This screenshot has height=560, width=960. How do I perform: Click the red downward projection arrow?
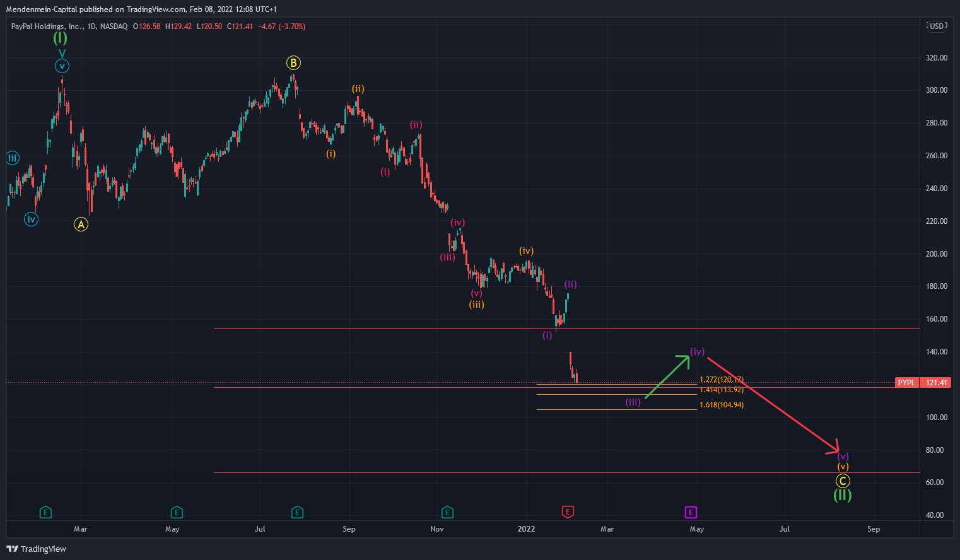(x=773, y=405)
